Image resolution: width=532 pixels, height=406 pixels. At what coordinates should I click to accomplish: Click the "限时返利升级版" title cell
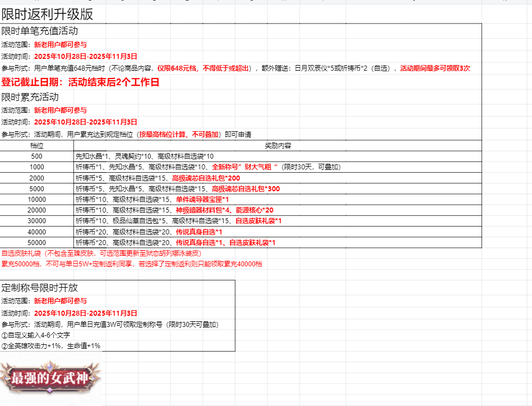click(x=48, y=14)
